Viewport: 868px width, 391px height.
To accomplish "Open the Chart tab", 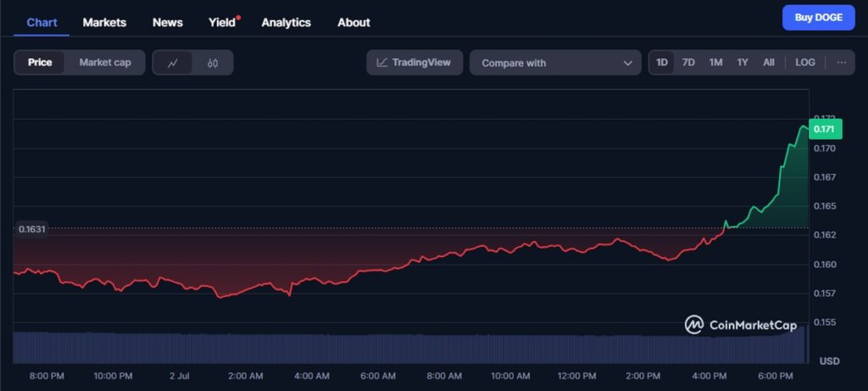I will click(42, 23).
